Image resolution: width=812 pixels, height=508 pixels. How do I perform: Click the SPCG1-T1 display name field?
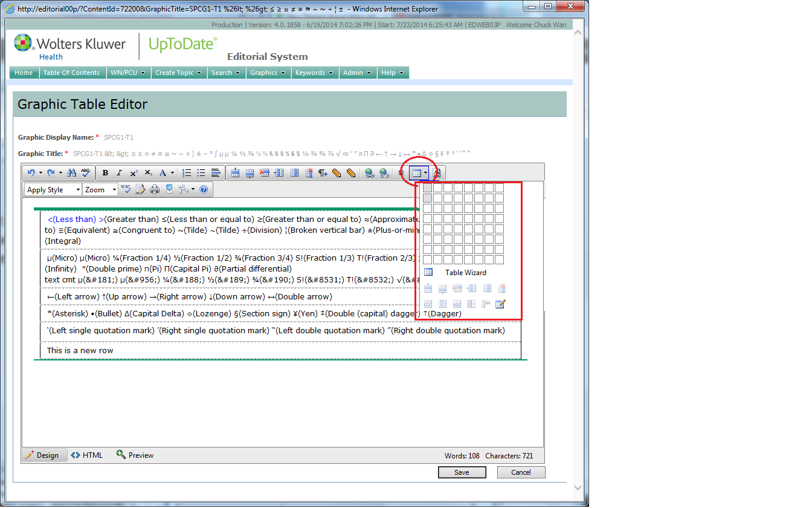[x=119, y=138]
